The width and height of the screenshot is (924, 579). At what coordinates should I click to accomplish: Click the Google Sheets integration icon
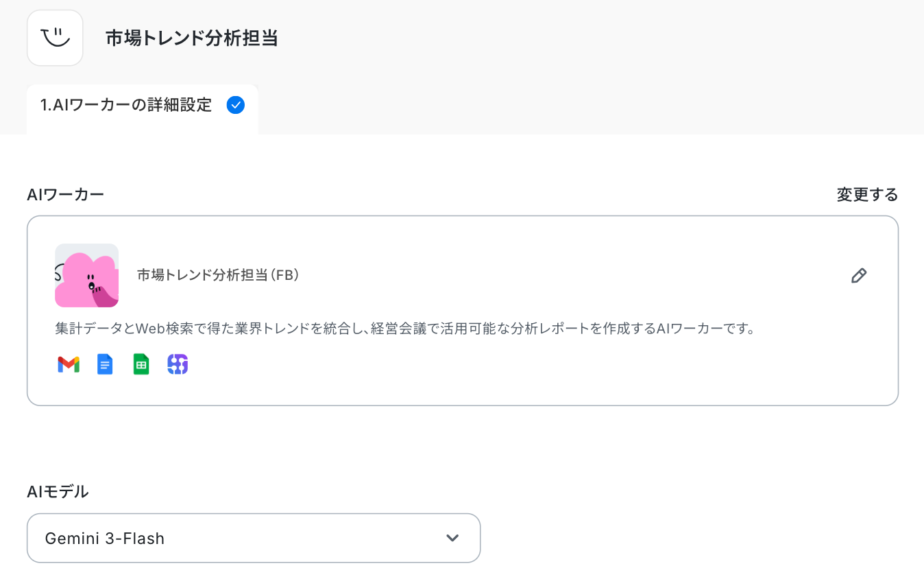[141, 364]
